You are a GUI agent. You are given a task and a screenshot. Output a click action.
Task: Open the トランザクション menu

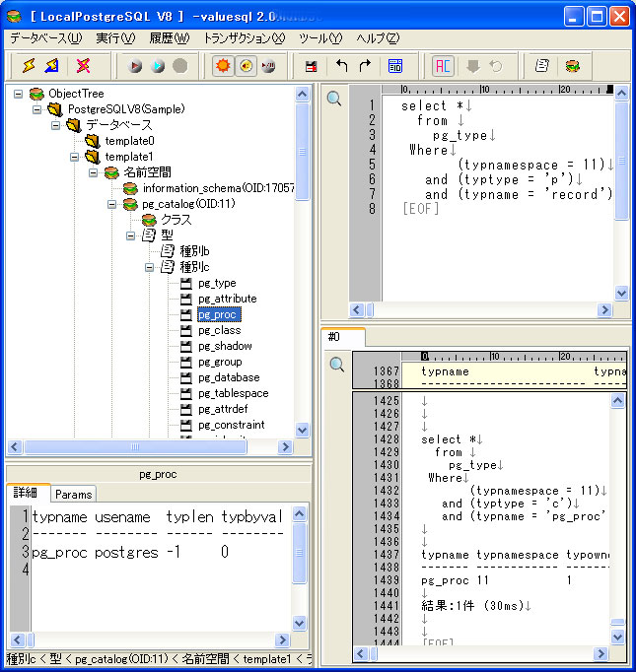click(x=244, y=38)
